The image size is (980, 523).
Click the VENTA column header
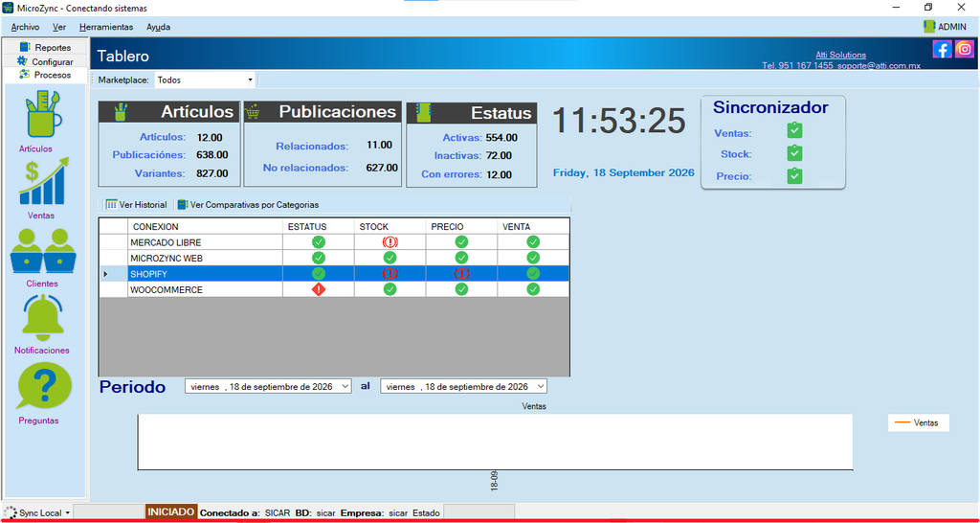click(x=533, y=226)
